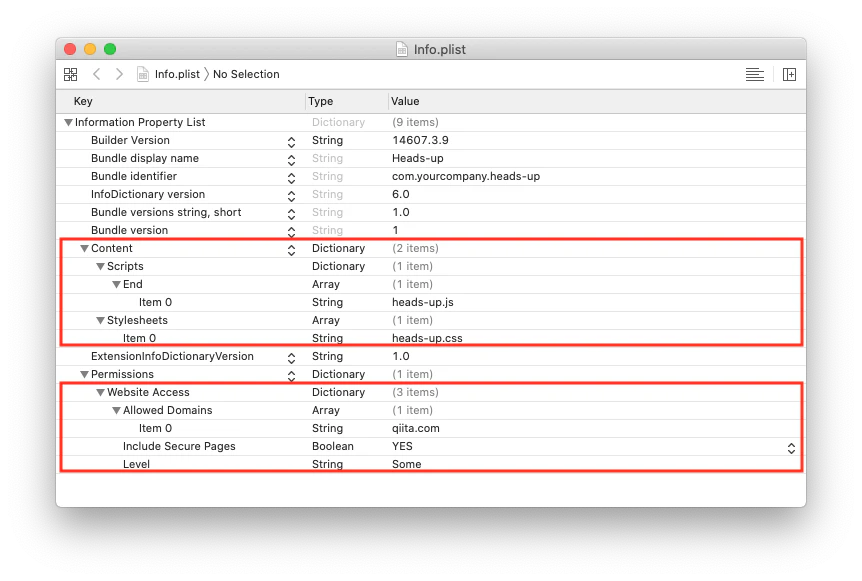Viewport: 862px width, 581px height.
Task: Select Info.plist in the jump bar
Action: pos(177,74)
